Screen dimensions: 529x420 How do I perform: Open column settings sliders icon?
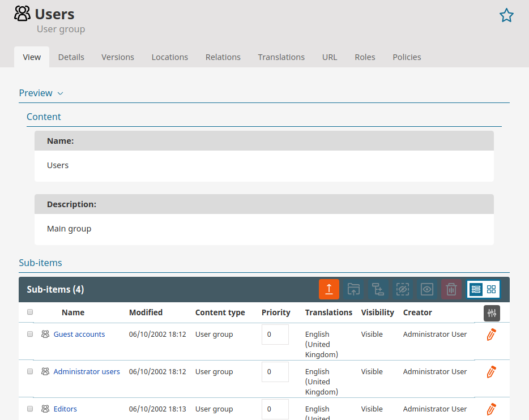[492, 313]
